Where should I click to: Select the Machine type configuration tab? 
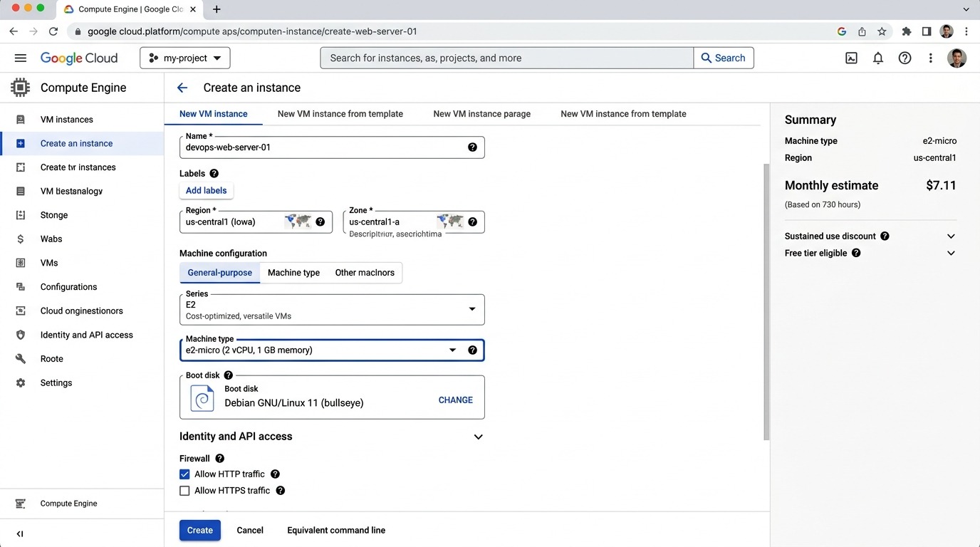(x=293, y=273)
